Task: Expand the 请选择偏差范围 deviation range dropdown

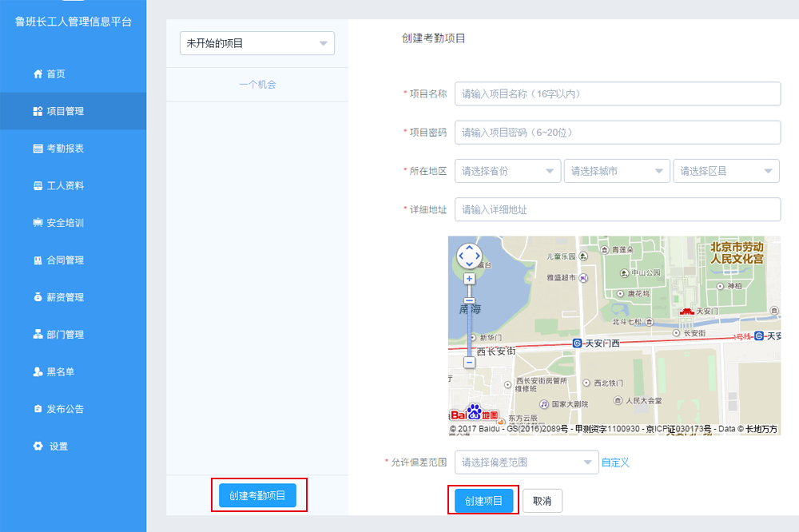Action: [526, 462]
